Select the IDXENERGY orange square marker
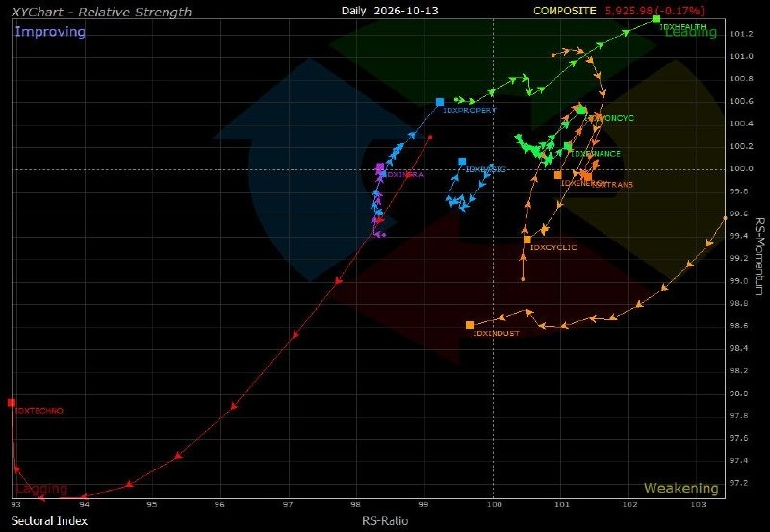The height and width of the screenshot is (532, 770). pyautogui.click(x=558, y=175)
